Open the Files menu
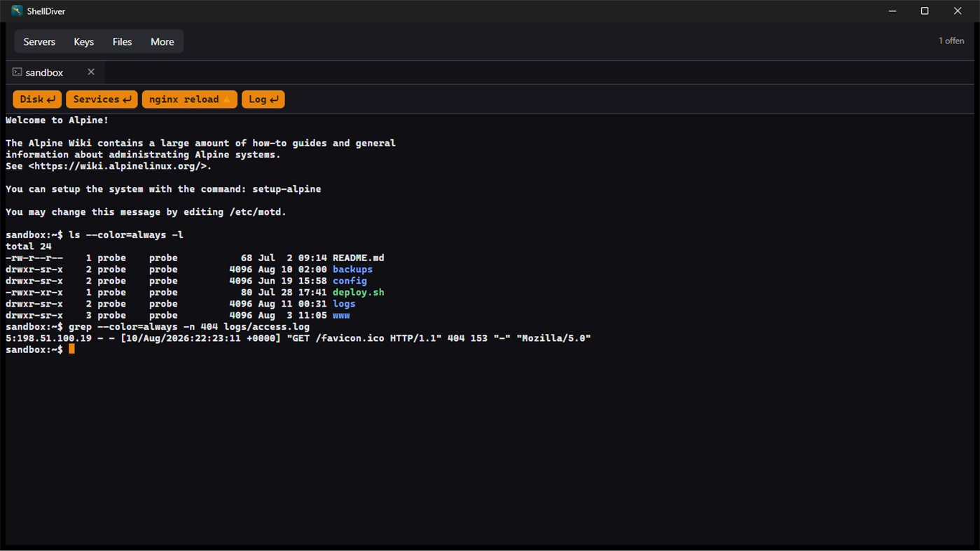The width and height of the screenshot is (980, 551). [x=122, y=42]
